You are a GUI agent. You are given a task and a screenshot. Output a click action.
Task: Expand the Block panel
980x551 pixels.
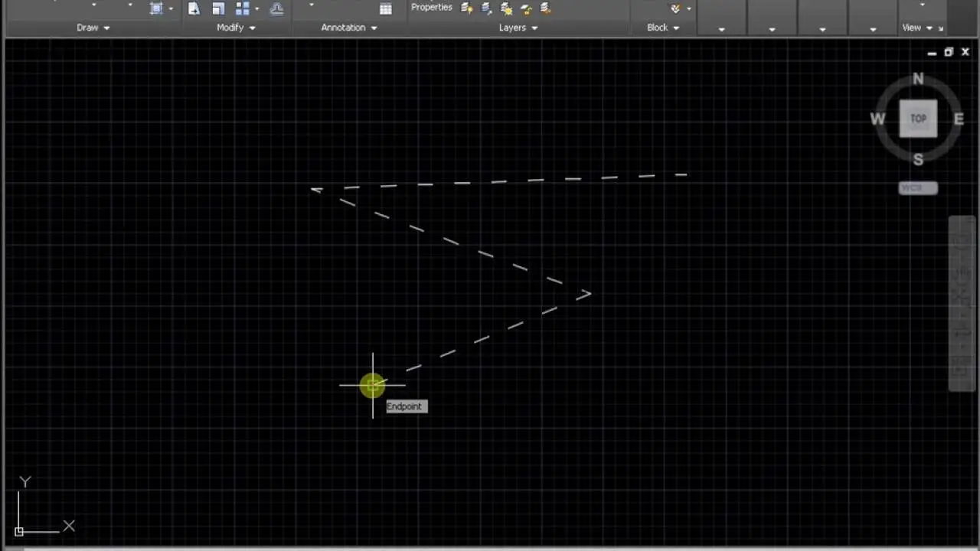pyautogui.click(x=663, y=28)
